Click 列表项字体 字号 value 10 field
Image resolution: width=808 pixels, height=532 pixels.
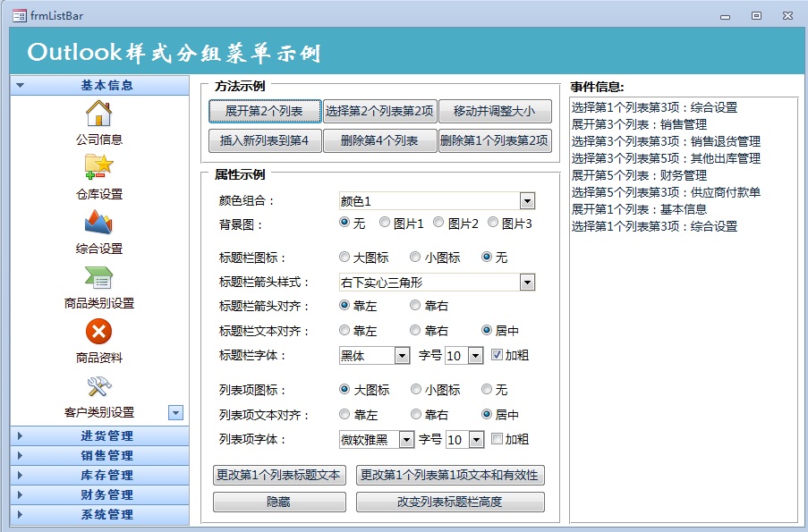tap(457, 440)
